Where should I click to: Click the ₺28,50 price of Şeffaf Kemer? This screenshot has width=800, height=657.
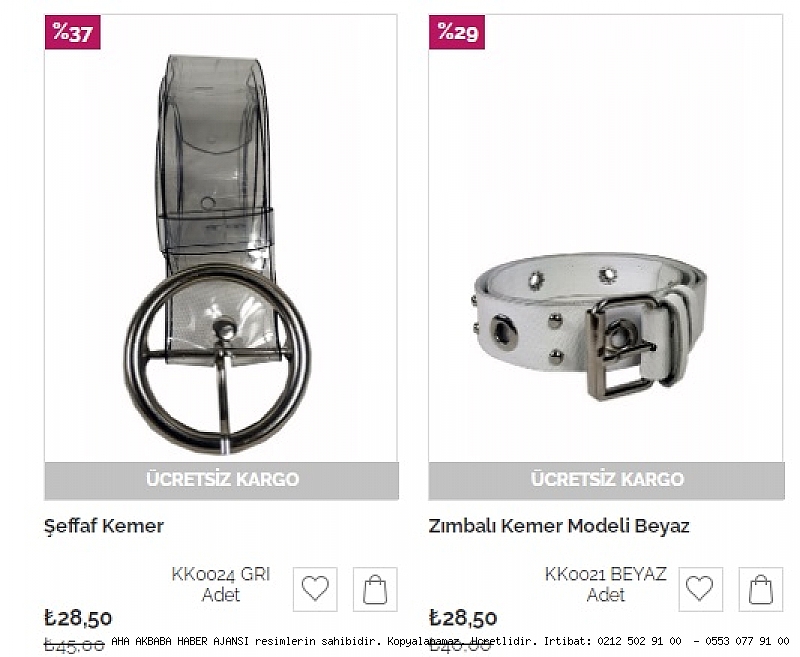coord(78,618)
